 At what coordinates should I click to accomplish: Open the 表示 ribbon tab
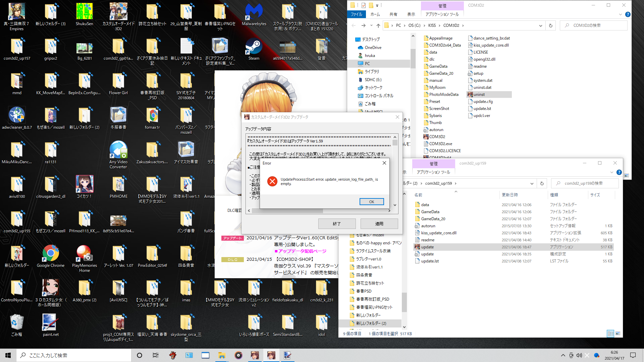[411, 14]
